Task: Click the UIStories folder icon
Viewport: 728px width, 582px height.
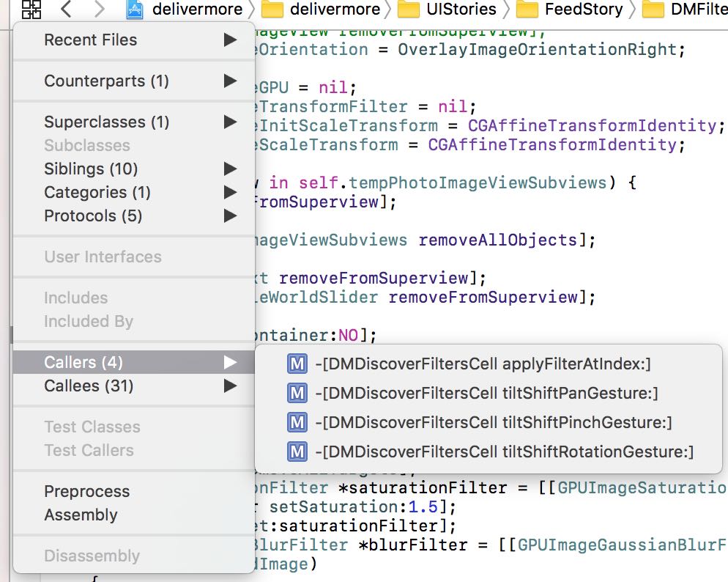Action: point(409,10)
